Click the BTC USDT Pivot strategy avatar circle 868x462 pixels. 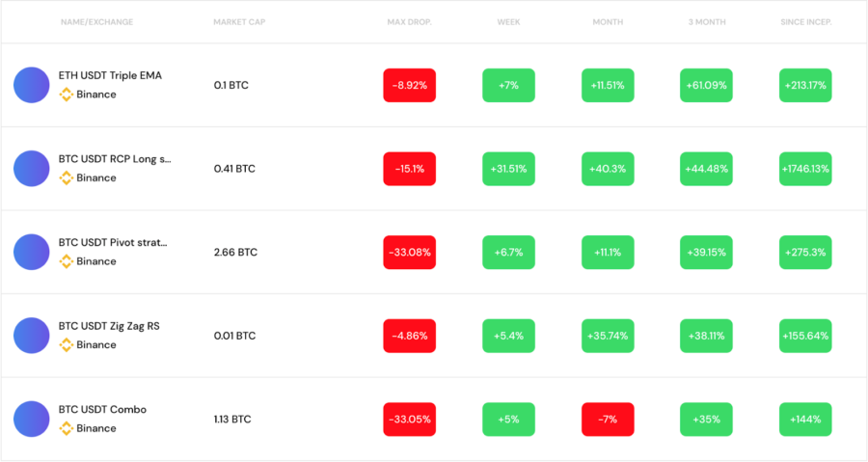coord(32,253)
